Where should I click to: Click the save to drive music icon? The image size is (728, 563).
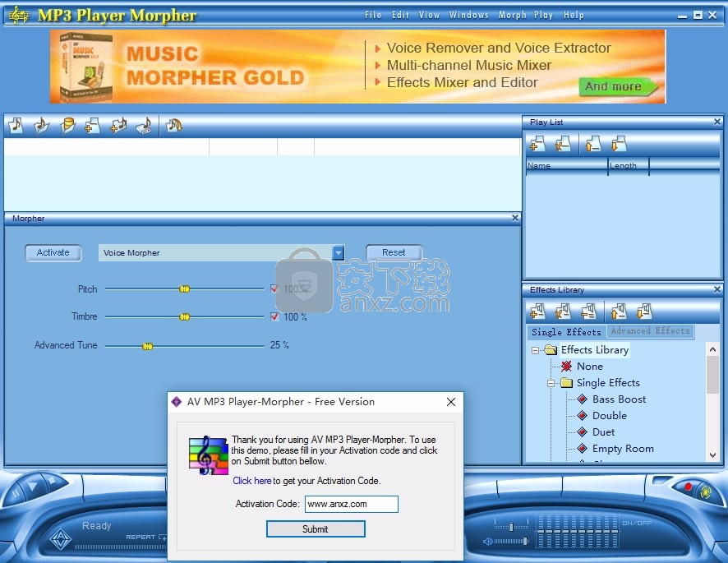coord(145,126)
